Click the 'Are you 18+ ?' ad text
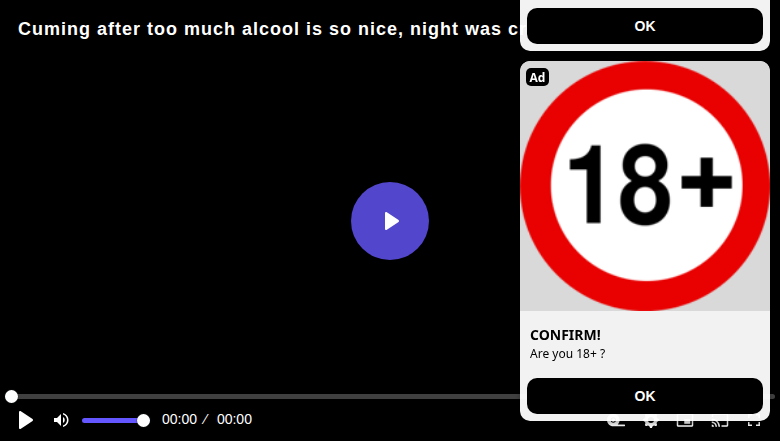 (x=568, y=353)
